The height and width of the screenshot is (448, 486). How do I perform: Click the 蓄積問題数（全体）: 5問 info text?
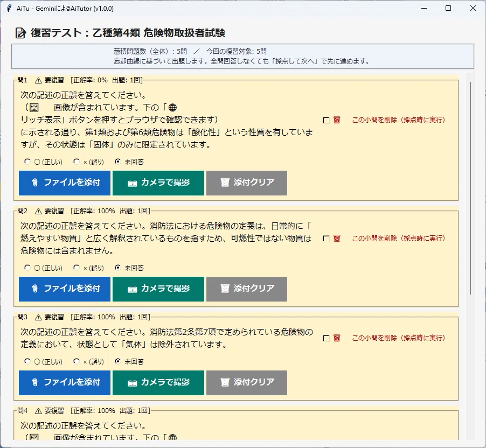pos(150,51)
